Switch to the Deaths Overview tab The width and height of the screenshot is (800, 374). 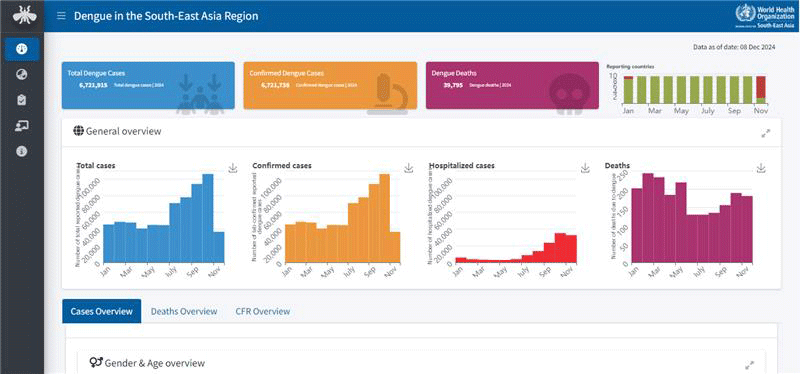(x=184, y=311)
